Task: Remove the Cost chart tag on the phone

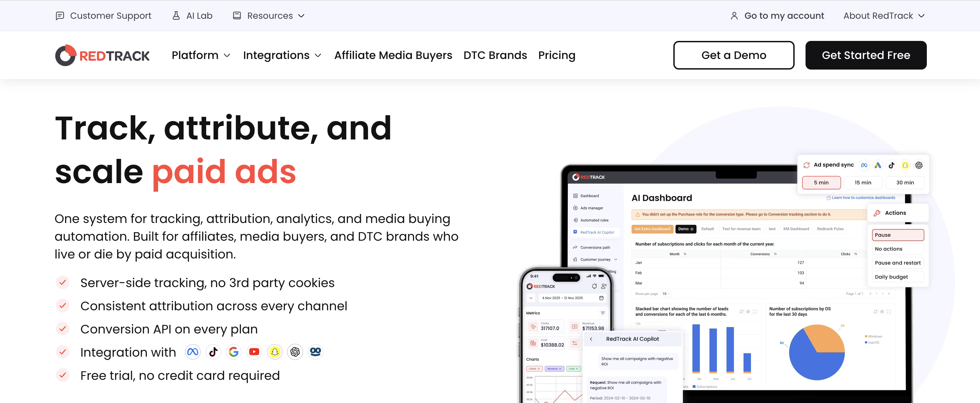Action: [577, 369]
